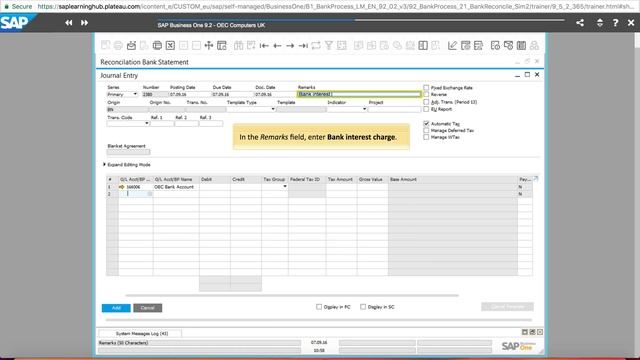
Task: Click the table's horizontal scrollbar
Action: pyautogui.click(x=292, y=295)
